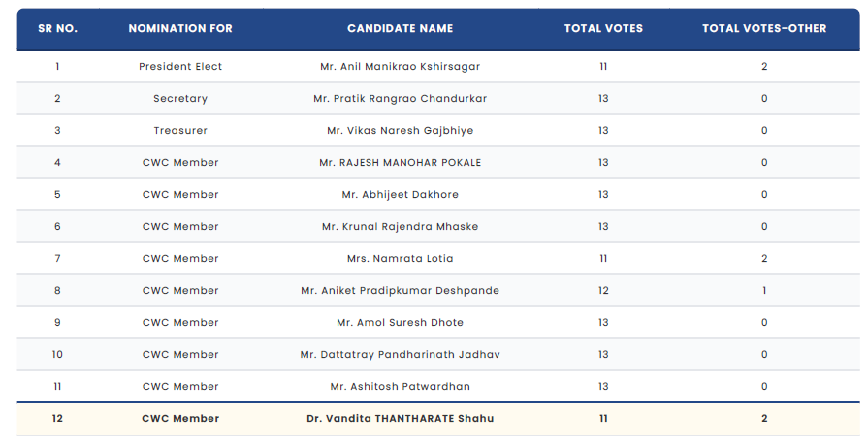Select candidate Mrs. Namrata Lotia
868x444 pixels.
(400, 259)
